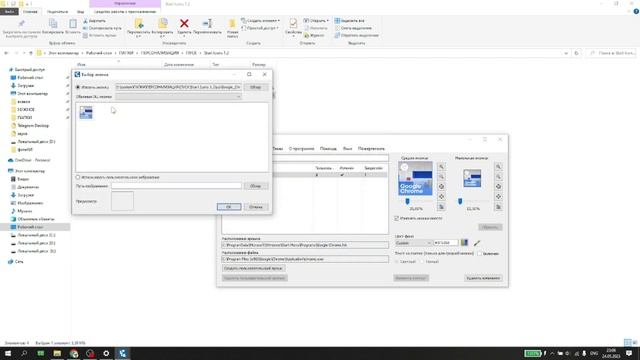Switch to large icons view in status bar
Screen dimensions: 640x360
point(634,343)
